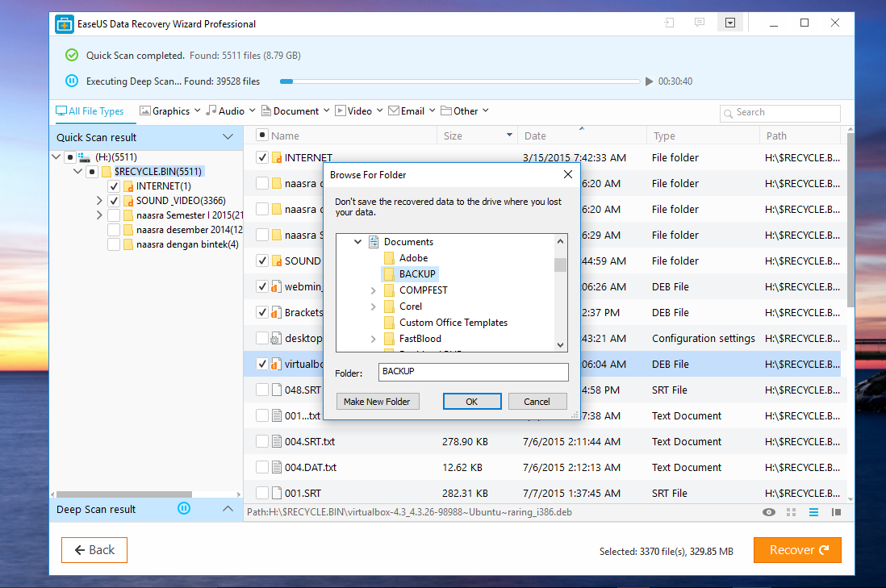Open the Other filter menu
Image resolution: width=886 pixels, height=588 pixels.
coord(465,111)
